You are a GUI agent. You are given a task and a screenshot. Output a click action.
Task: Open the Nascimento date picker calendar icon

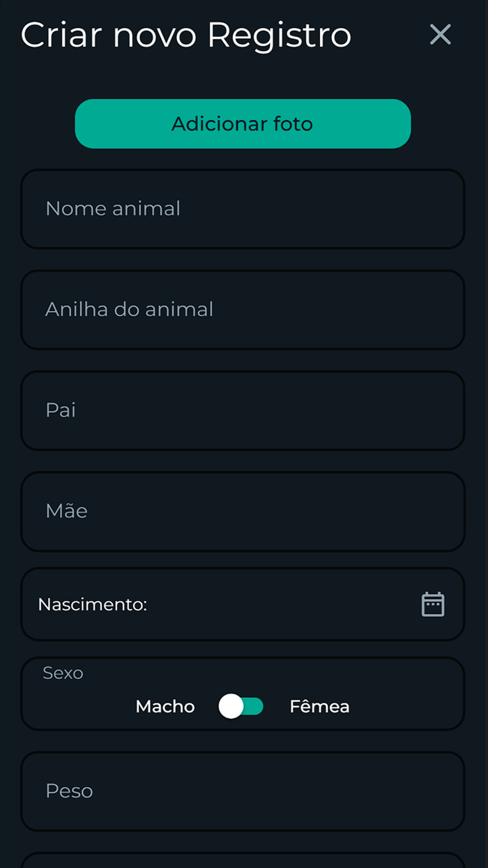(432, 603)
